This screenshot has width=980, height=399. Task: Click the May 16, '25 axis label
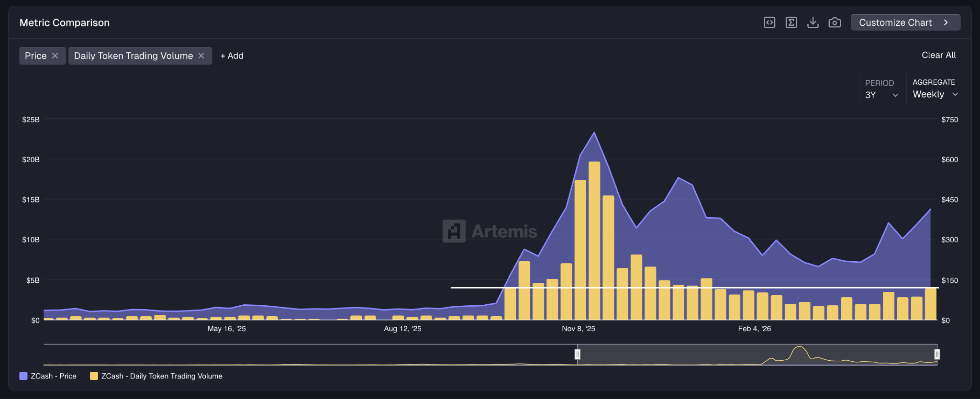tap(226, 329)
